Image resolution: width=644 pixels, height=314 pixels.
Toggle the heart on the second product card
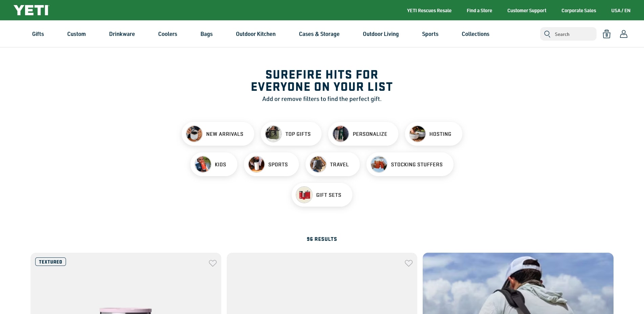(x=408, y=263)
